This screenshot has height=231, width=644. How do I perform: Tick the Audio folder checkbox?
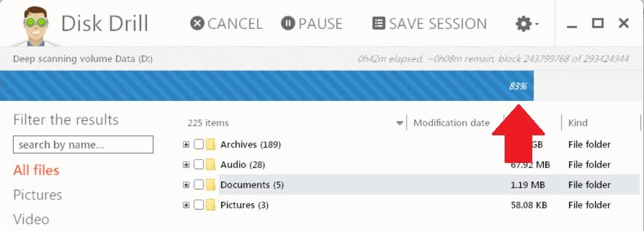pos(199,165)
